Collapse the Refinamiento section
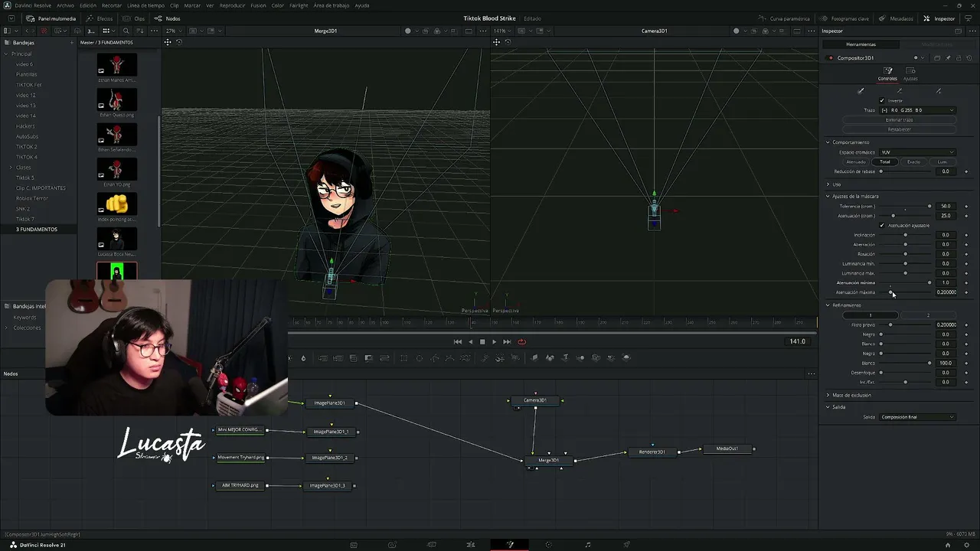980x551 pixels. pyautogui.click(x=828, y=305)
